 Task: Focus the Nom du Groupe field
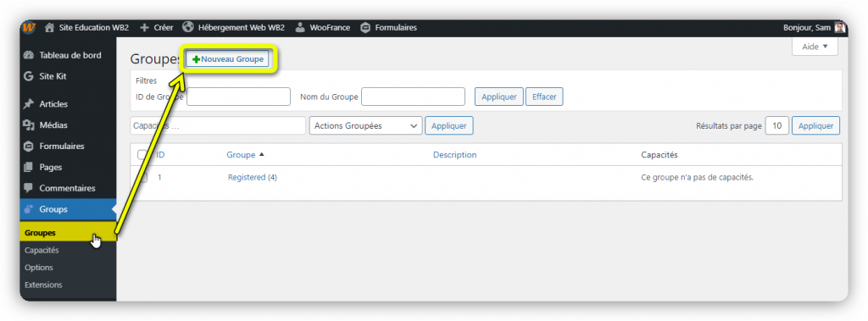coord(413,97)
